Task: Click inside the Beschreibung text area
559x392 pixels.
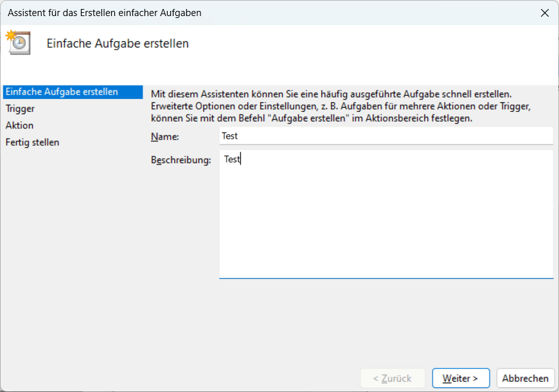Action: (x=386, y=218)
